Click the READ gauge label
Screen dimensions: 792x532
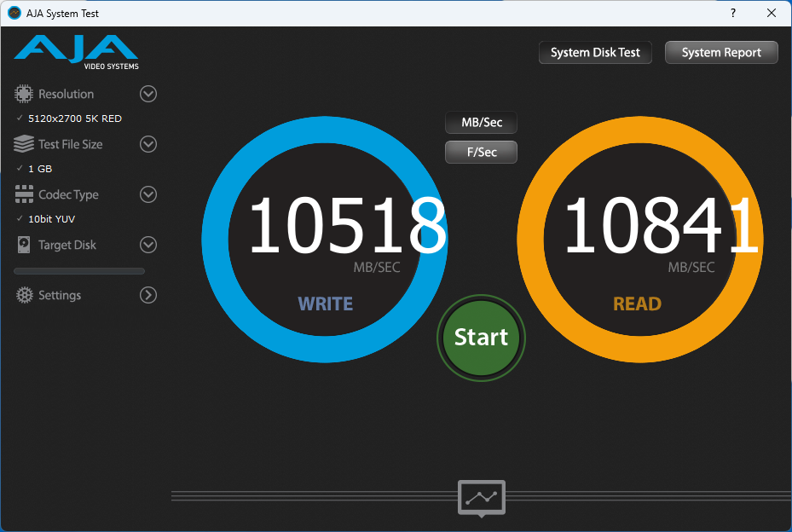click(x=637, y=304)
